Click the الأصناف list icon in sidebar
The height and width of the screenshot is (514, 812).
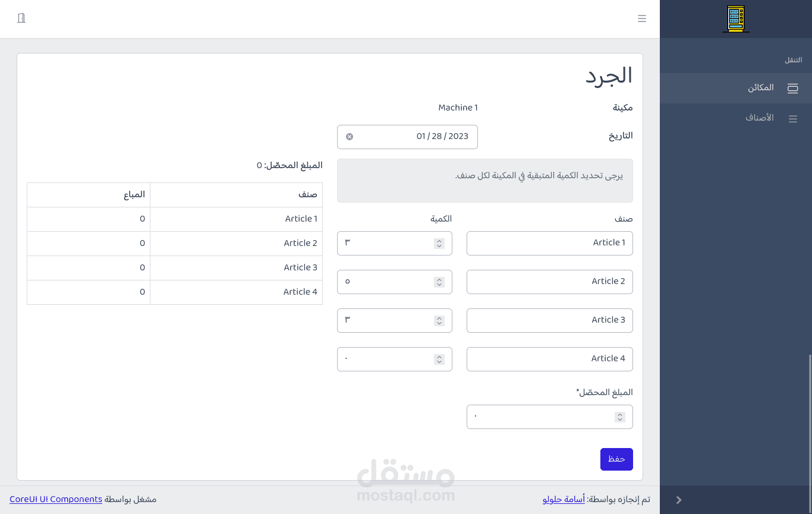pyautogui.click(x=792, y=119)
